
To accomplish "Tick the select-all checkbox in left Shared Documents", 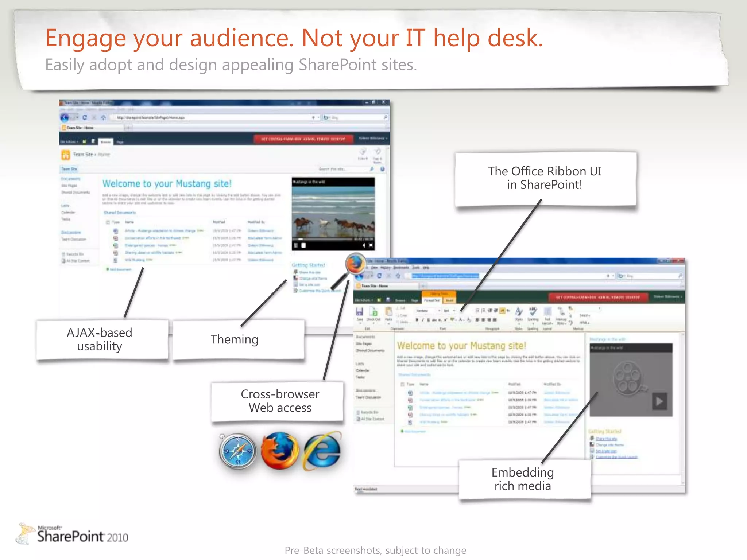I will [x=108, y=222].
